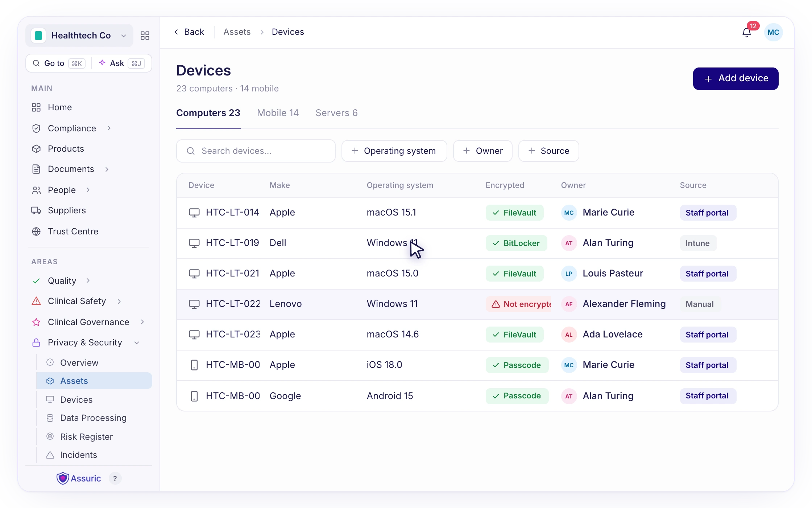Go Back using the header link

tap(189, 32)
